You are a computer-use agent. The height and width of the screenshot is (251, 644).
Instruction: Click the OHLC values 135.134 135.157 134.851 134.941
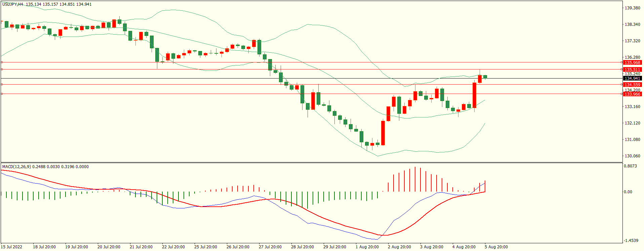59,4
